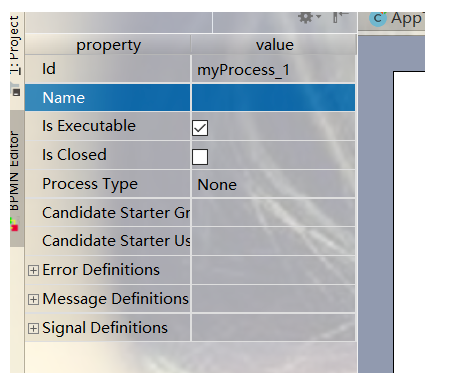Expand the Signal Definitions node

pos(33,328)
